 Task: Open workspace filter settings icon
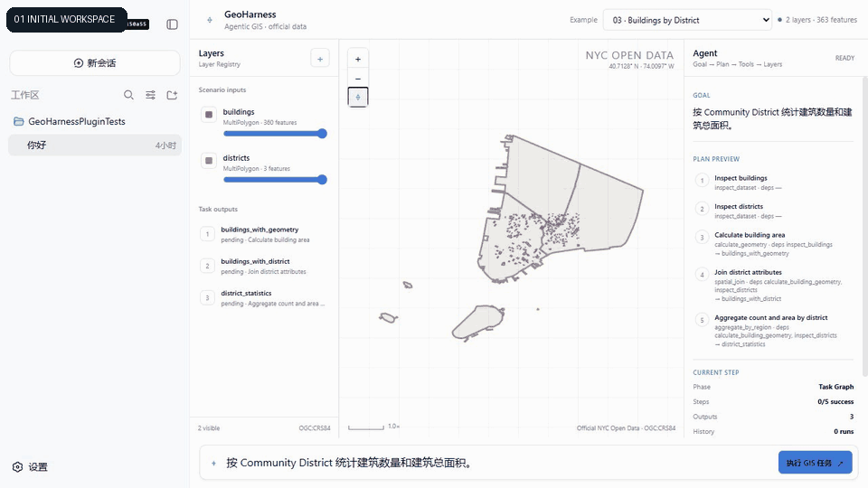[x=151, y=95]
